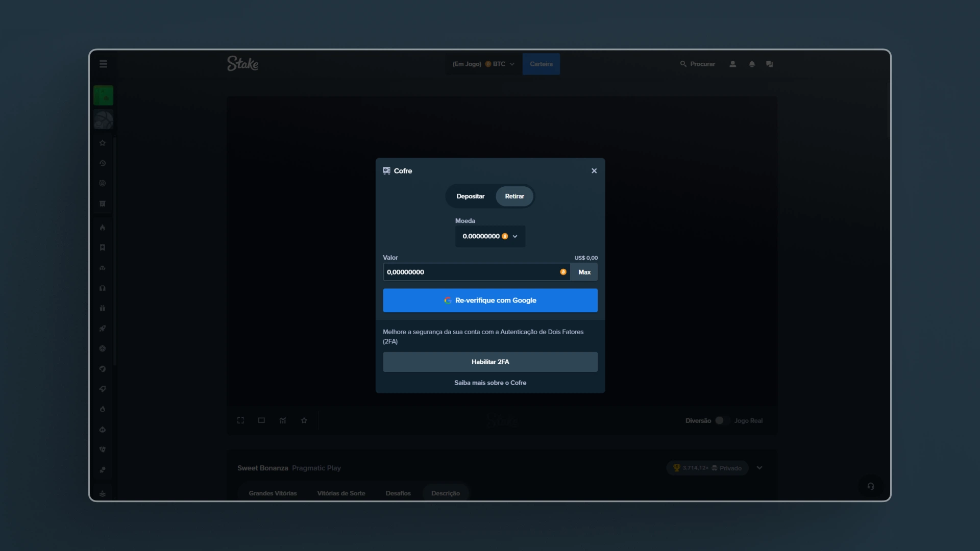Enter fullscreen with the game toolbar icon
The width and height of the screenshot is (980, 551).
pos(240,420)
